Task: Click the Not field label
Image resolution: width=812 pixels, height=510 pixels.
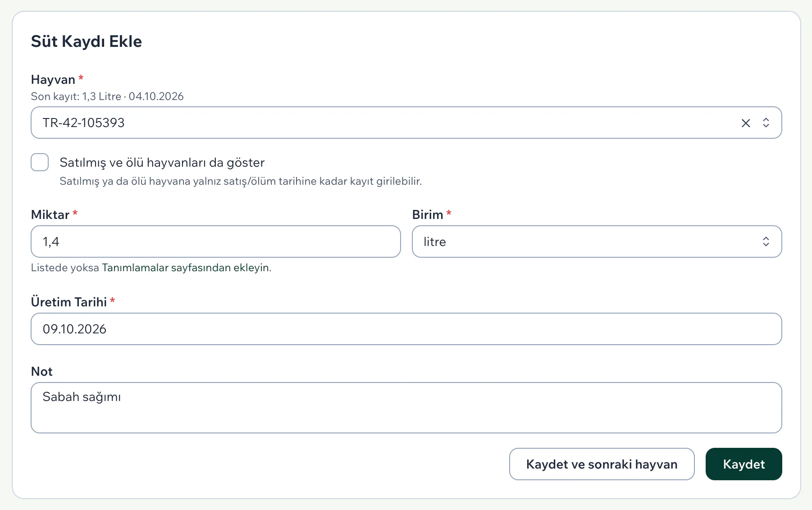Action: coord(42,371)
